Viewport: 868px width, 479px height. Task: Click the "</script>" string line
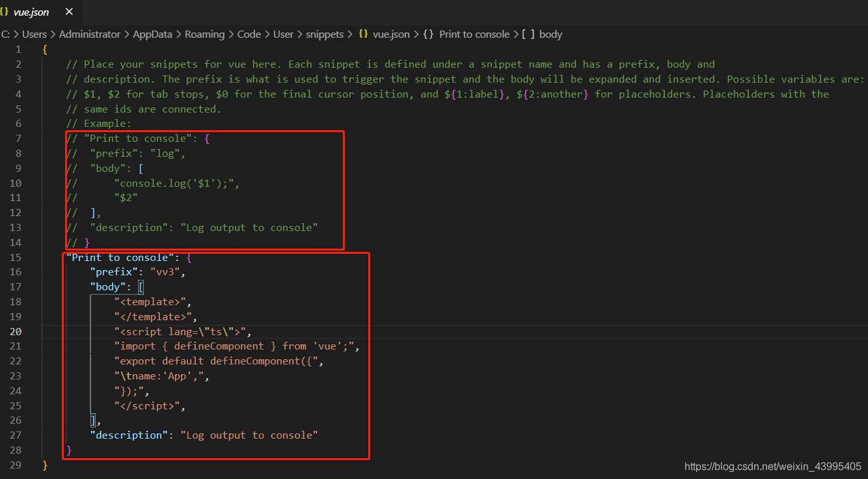(150, 405)
